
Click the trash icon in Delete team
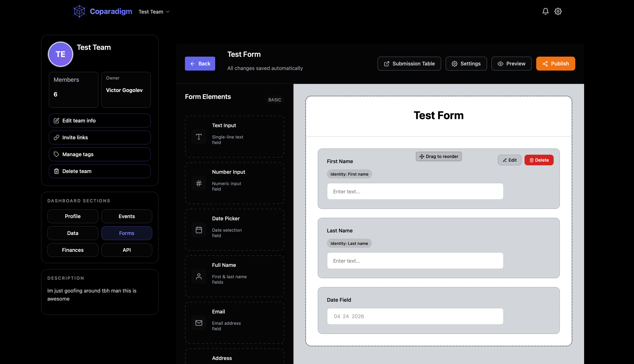click(57, 171)
